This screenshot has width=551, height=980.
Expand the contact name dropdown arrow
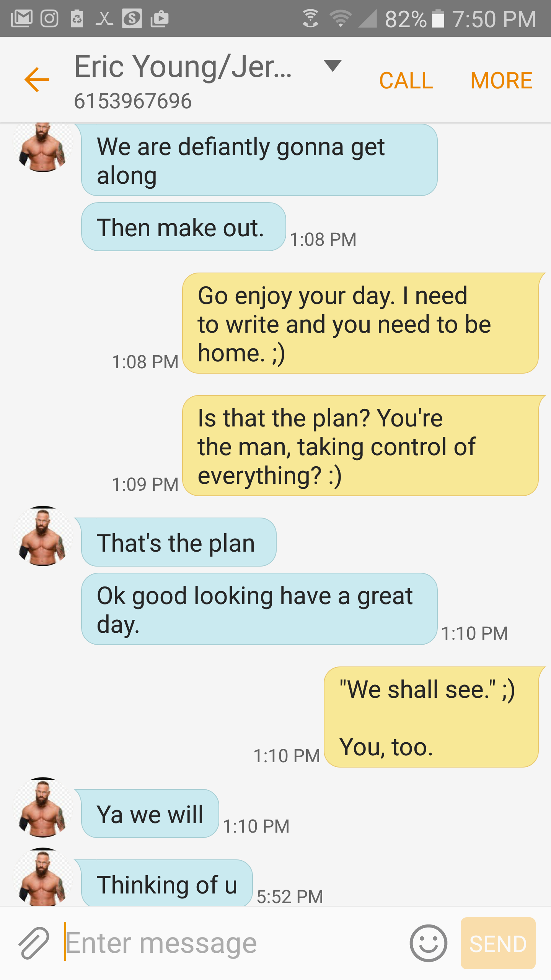[x=332, y=65]
